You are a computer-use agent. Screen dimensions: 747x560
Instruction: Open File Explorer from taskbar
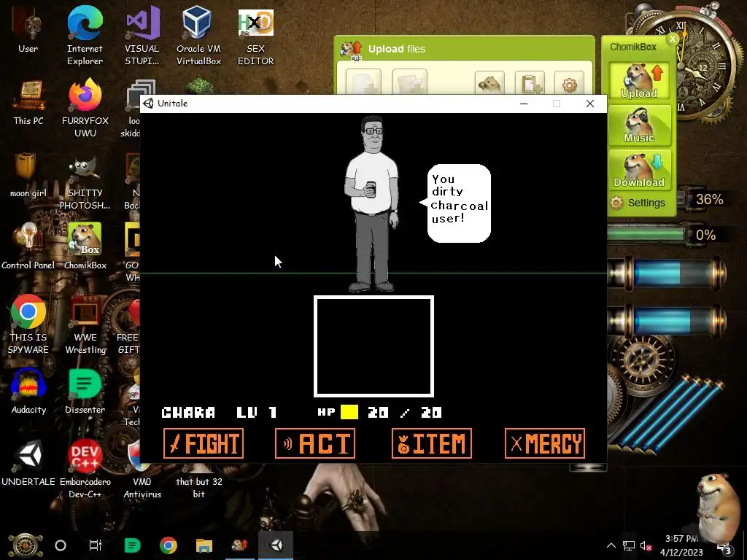tap(204, 545)
